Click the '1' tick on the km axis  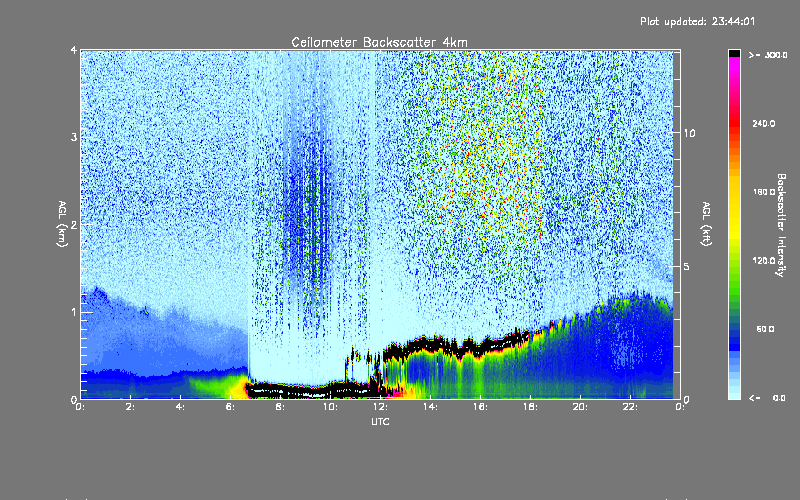tap(74, 312)
